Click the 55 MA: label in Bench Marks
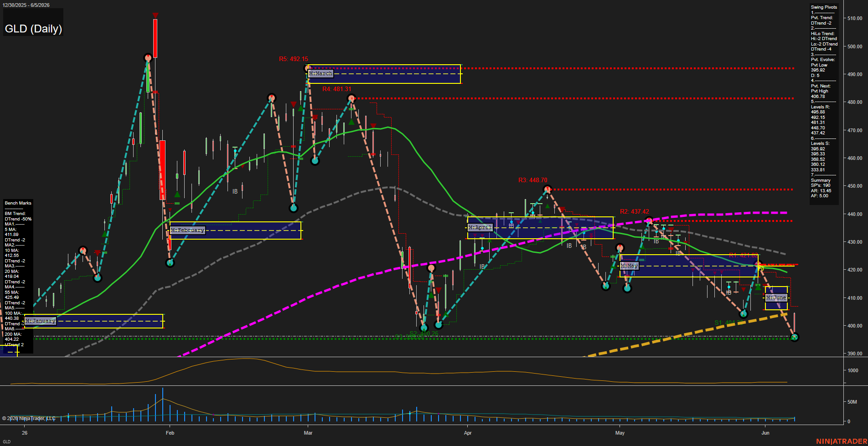 pyautogui.click(x=12, y=292)
